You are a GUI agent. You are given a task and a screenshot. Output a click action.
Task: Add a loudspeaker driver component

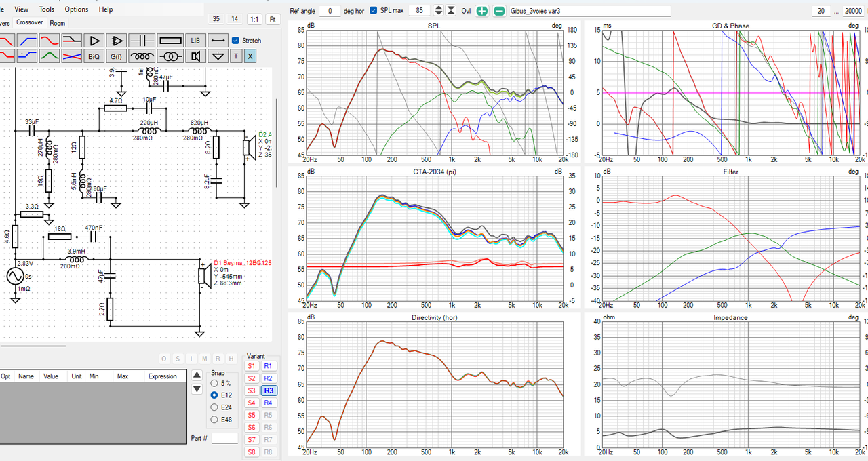[195, 56]
